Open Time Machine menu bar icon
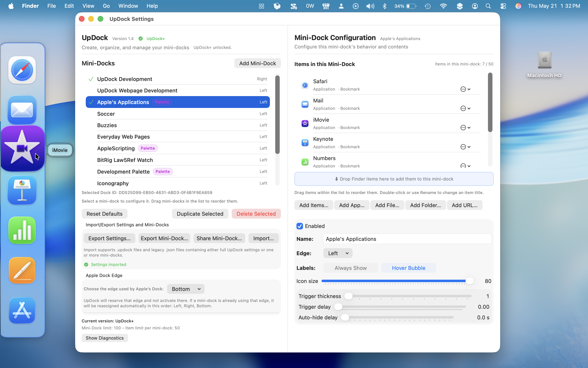The width and height of the screenshot is (588, 368). click(x=428, y=6)
